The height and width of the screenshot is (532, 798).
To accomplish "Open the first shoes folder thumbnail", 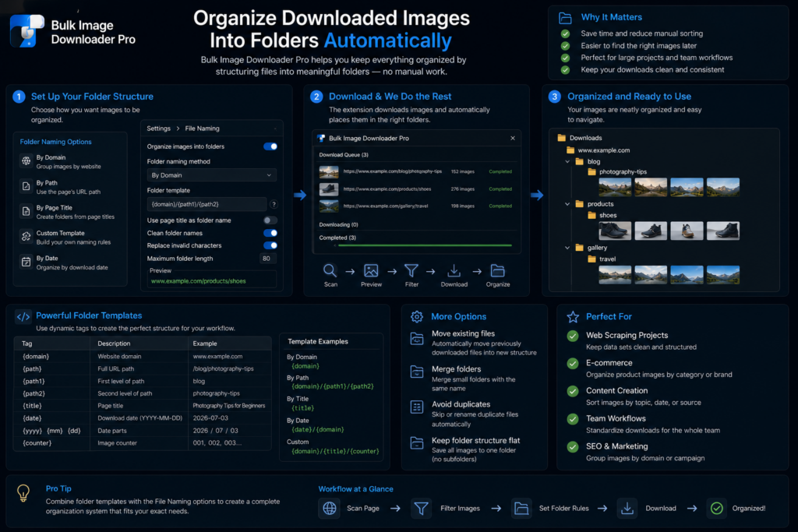I will (x=615, y=231).
